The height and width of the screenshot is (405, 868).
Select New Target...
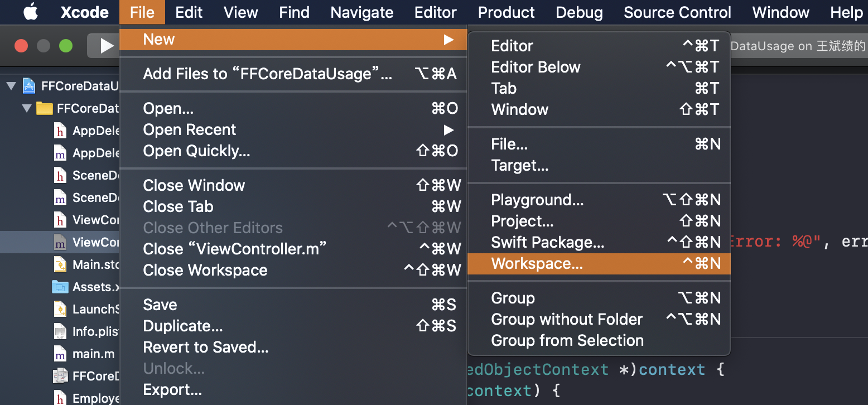[x=599, y=165]
